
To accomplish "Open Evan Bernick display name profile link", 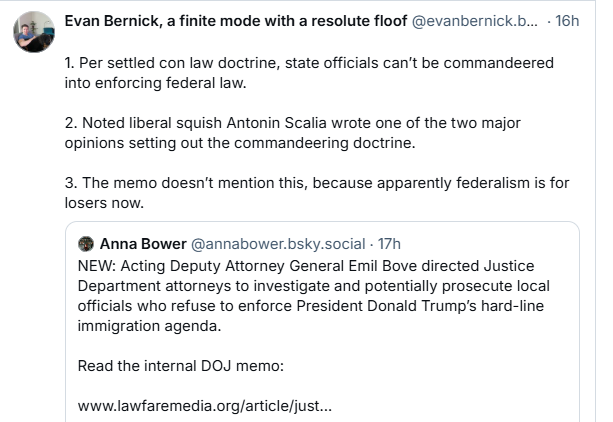I will click(x=236, y=21).
